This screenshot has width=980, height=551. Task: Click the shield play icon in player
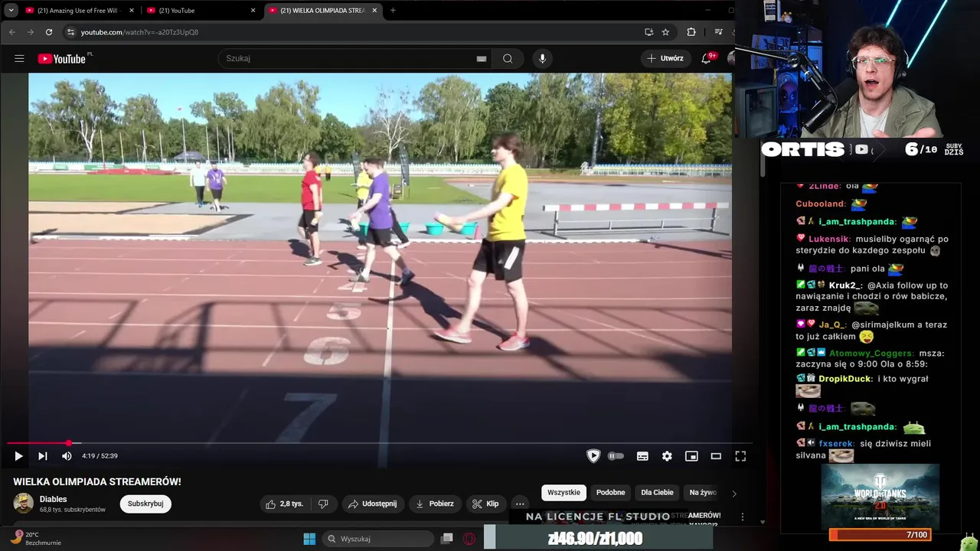click(593, 456)
